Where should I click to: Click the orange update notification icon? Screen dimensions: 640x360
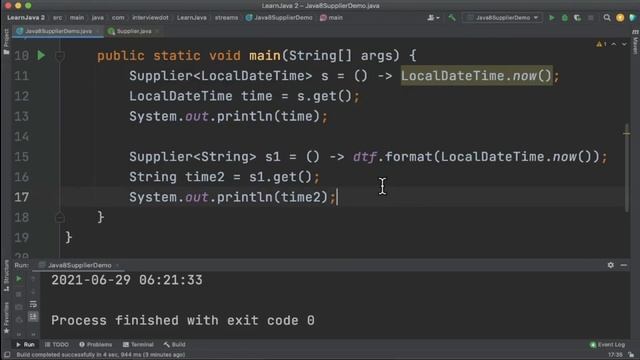620,18
